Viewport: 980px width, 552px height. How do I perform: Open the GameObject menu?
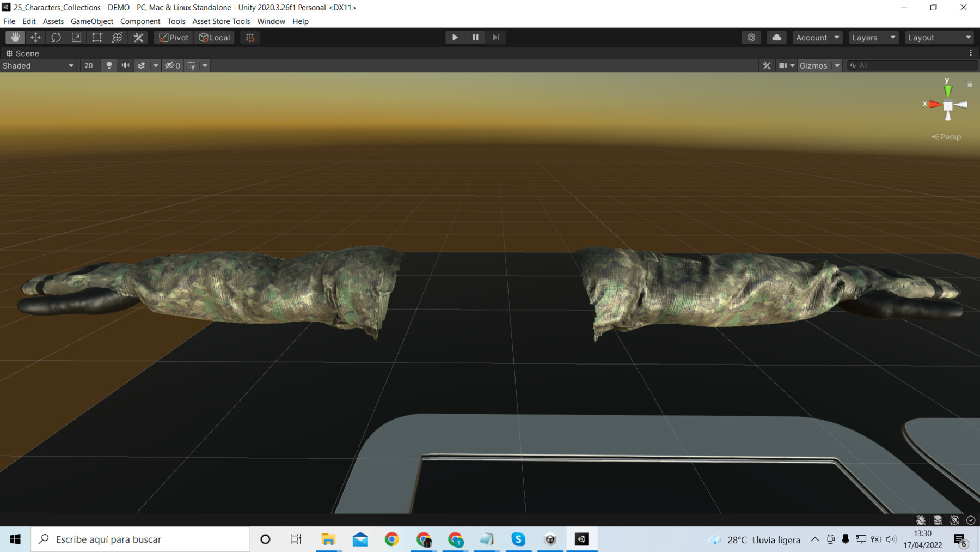91,21
